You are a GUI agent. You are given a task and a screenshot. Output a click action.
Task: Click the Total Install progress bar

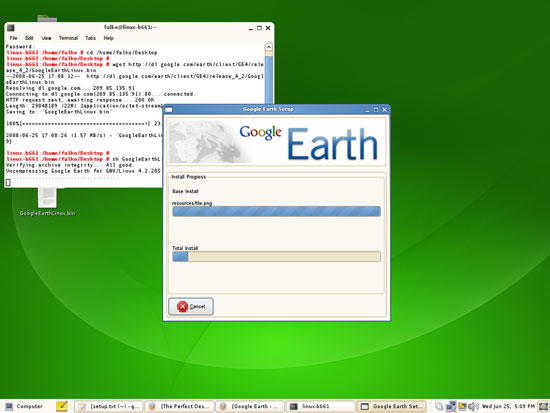276,257
